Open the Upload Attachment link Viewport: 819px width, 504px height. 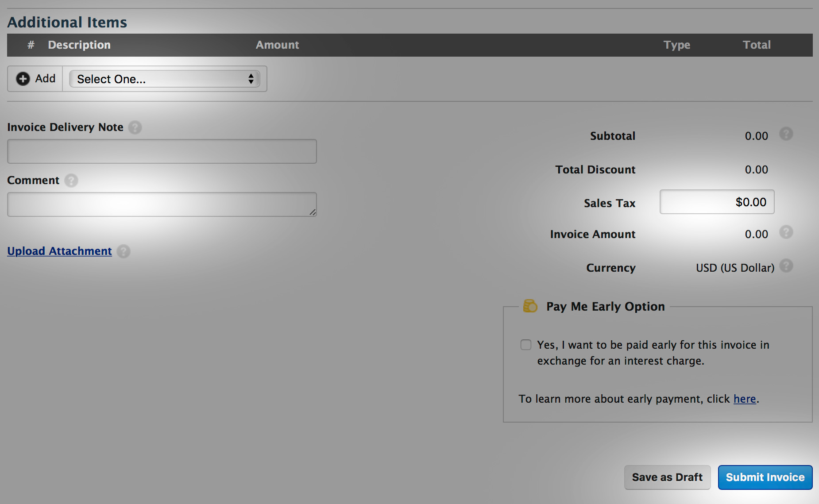coord(59,251)
